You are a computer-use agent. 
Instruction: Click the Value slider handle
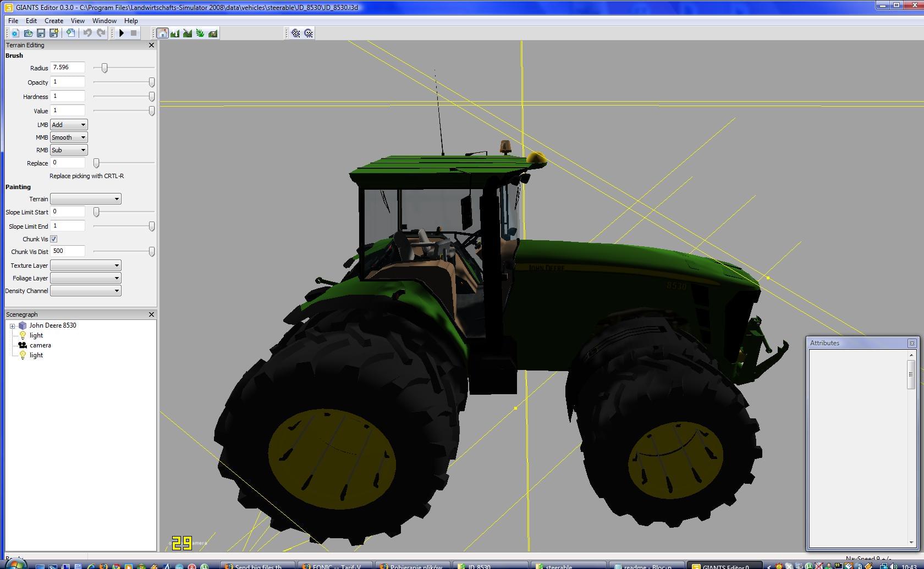tap(152, 111)
